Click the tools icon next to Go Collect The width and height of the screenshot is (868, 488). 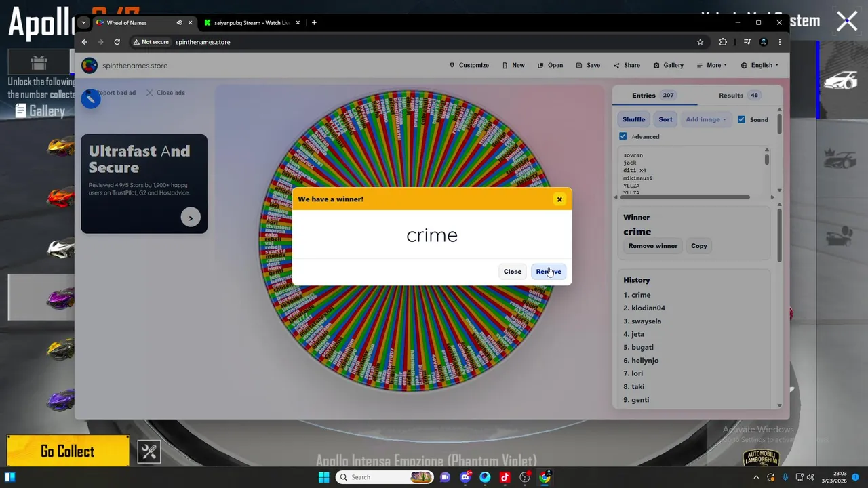(x=149, y=451)
